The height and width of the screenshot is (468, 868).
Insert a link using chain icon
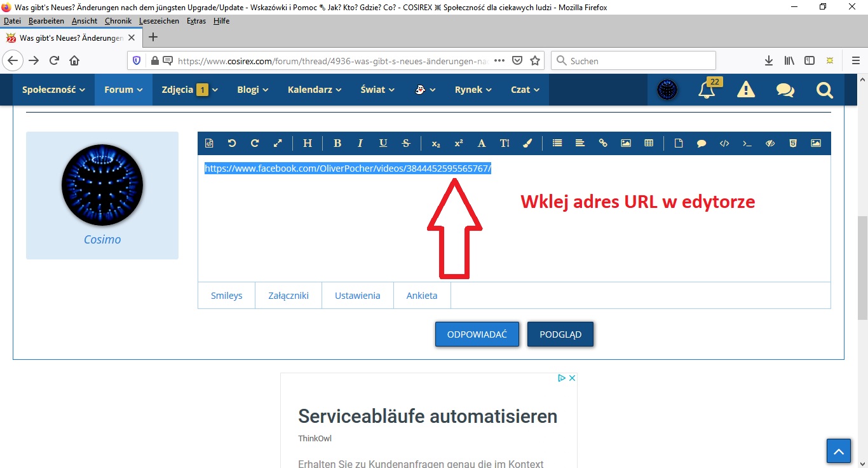603,143
